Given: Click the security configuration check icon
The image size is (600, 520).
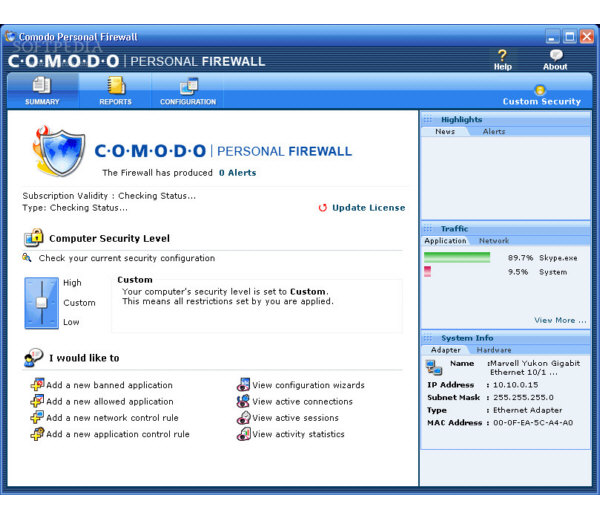Looking at the screenshot, I should click(x=27, y=258).
